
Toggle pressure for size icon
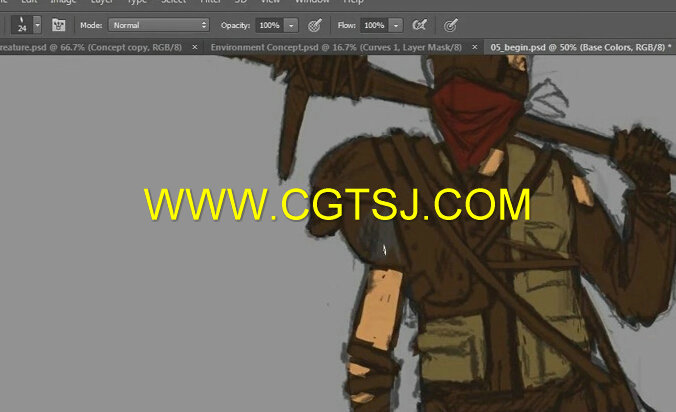[x=451, y=25]
